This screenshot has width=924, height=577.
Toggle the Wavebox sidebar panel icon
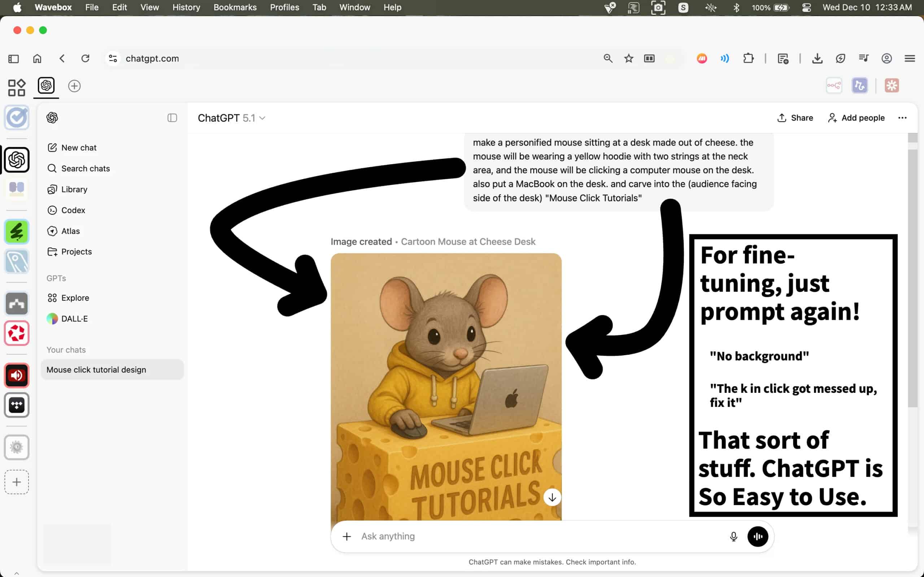13,58
